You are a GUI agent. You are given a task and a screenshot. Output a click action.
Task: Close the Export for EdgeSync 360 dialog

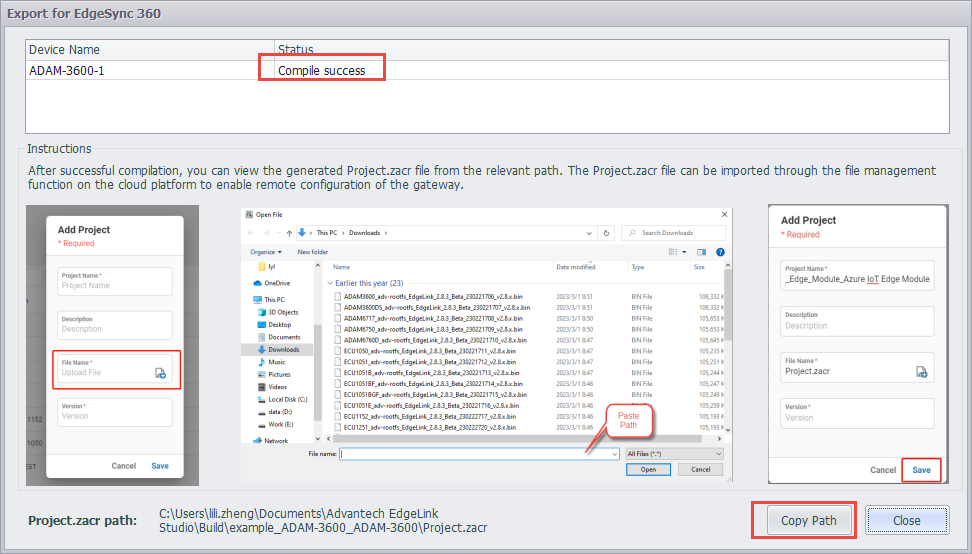click(x=906, y=520)
